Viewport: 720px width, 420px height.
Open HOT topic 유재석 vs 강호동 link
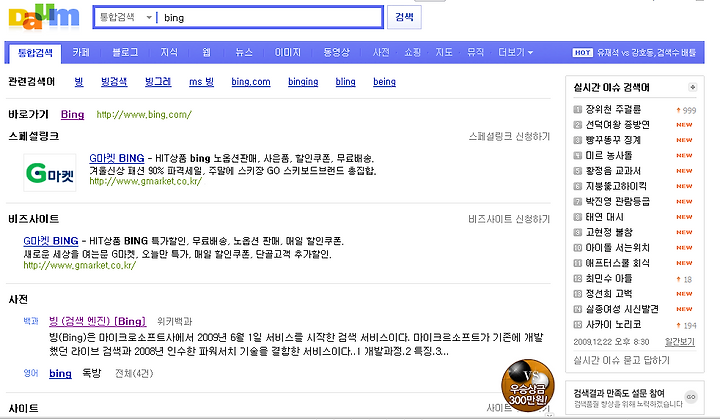tap(646, 53)
